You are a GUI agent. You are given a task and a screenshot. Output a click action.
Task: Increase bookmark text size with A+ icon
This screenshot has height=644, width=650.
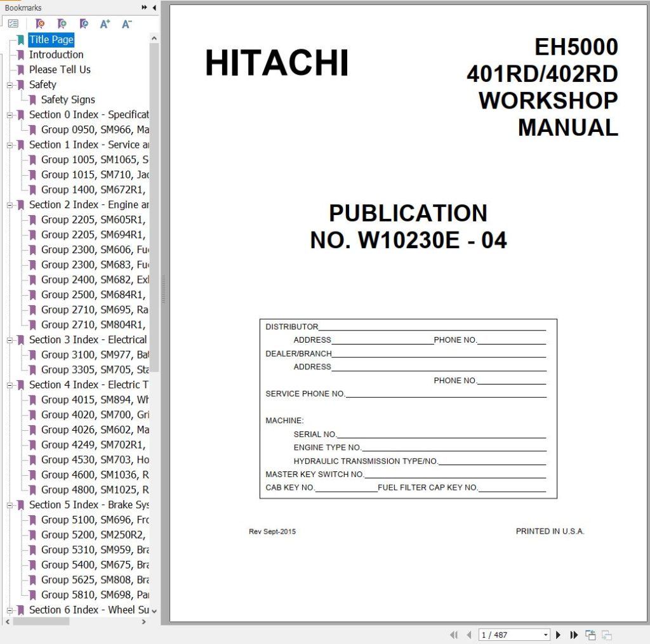click(105, 23)
